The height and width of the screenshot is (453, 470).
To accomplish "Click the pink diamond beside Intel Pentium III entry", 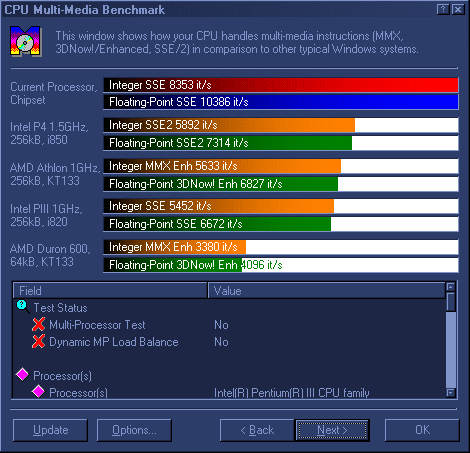I will point(38,391).
